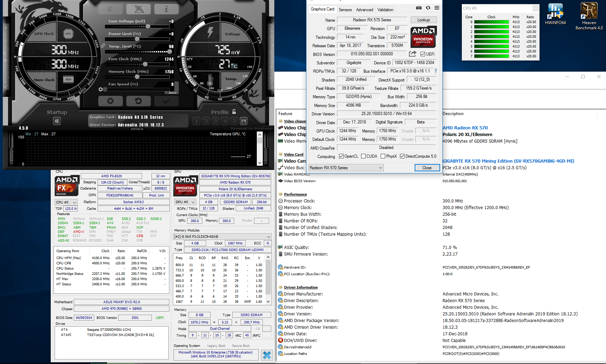This screenshot has width=606, height=364.
Task: Click the Bus Interface question mark
Action: click(436, 71)
